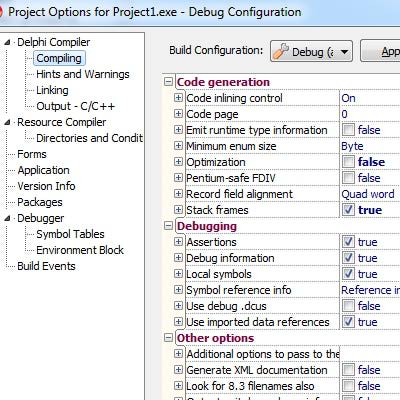Open Directories and Conditionals page
Image resolution: width=400 pixels, height=400 pixels.
[89, 138]
